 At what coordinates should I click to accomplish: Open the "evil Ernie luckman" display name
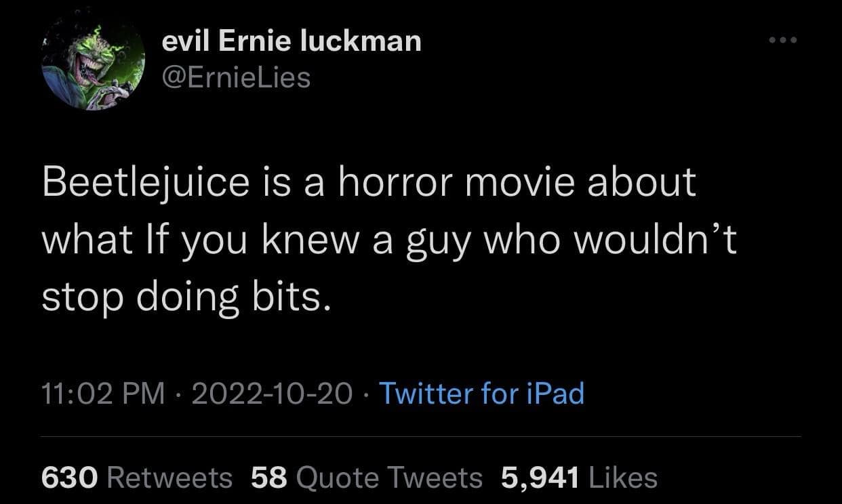pos(292,42)
